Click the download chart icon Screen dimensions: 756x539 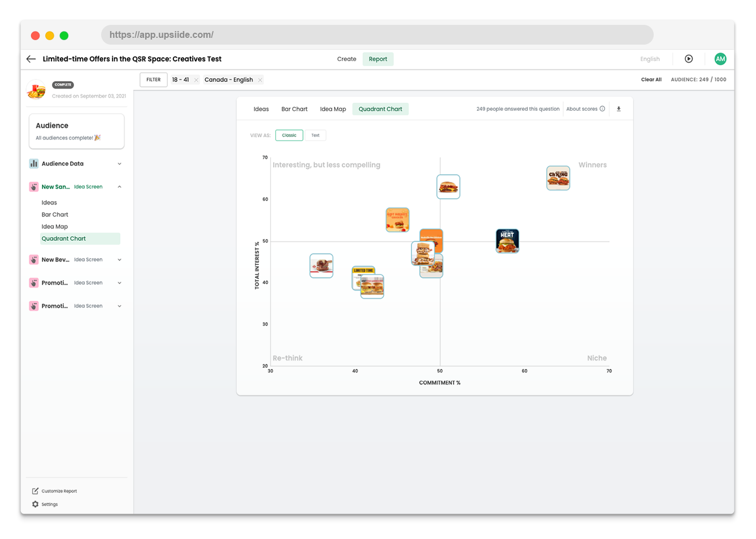click(x=619, y=109)
